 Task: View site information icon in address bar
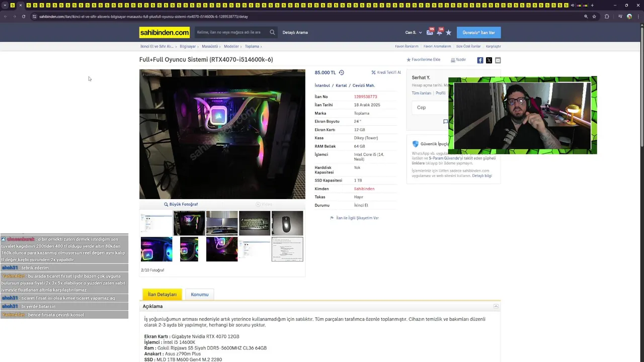click(34, 17)
